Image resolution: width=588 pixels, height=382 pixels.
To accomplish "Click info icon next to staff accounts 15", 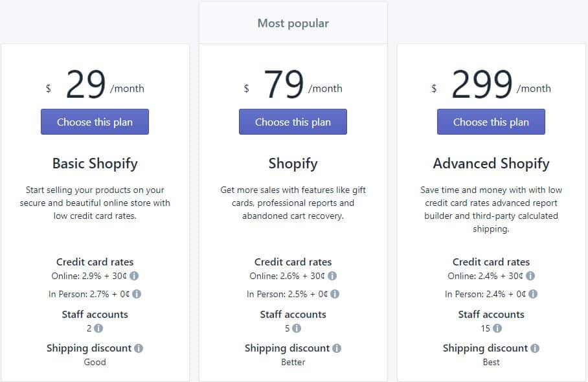I will pyautogui.click(x=497, y=328).
